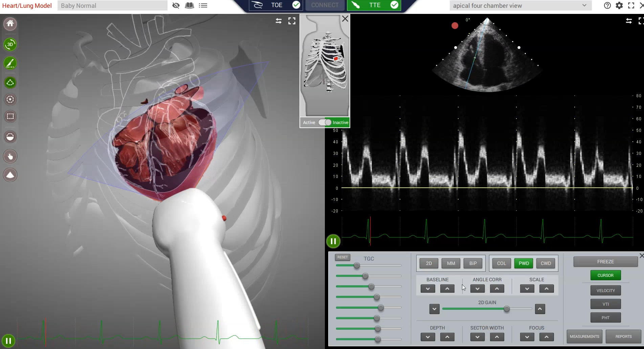
Task: Select the rectangular frame selection icon
Action: point(10,117)
